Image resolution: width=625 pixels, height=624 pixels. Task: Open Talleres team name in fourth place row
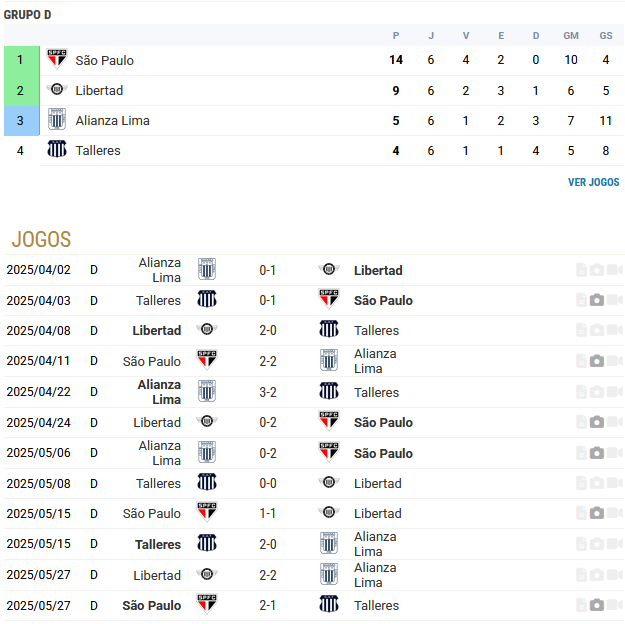click(98, 150)
